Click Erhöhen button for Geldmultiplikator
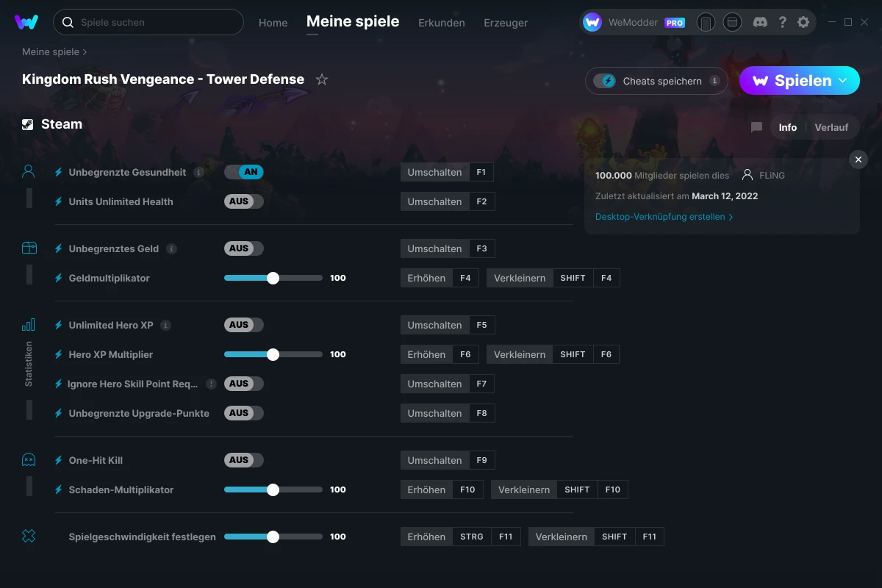The image size is (882, 588). click(x=427, y=278)
